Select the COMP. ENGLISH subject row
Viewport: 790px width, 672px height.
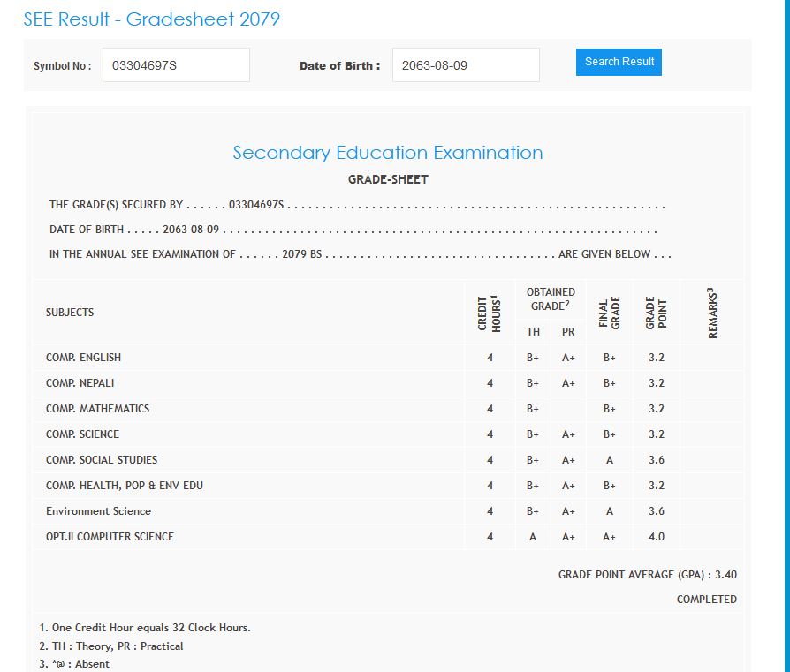click(84, 358)
